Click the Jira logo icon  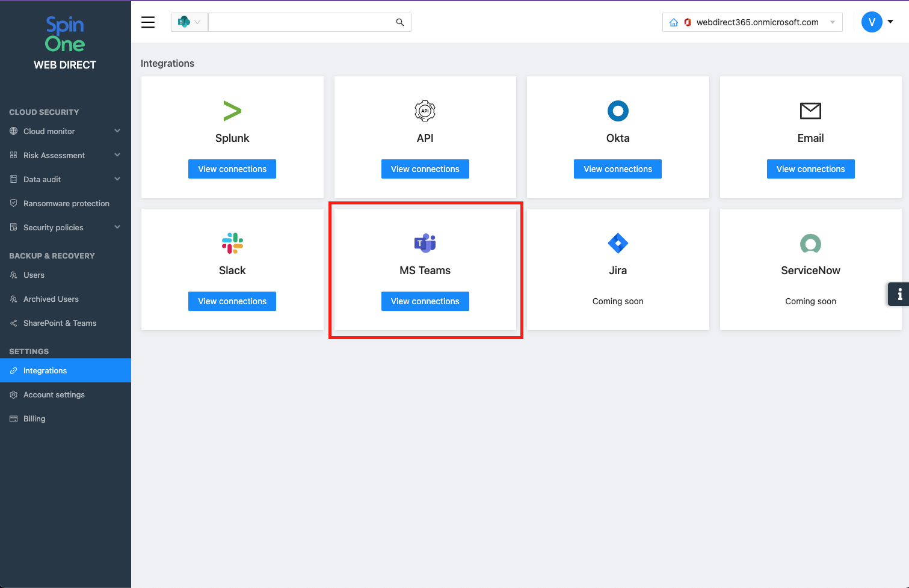click(618, 243)
